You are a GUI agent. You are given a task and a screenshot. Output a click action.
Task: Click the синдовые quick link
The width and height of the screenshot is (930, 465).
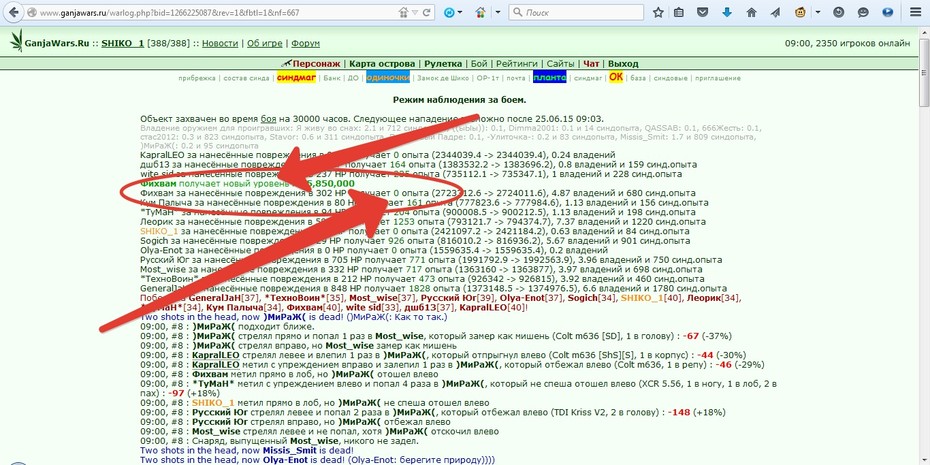[x=670, y=78]
